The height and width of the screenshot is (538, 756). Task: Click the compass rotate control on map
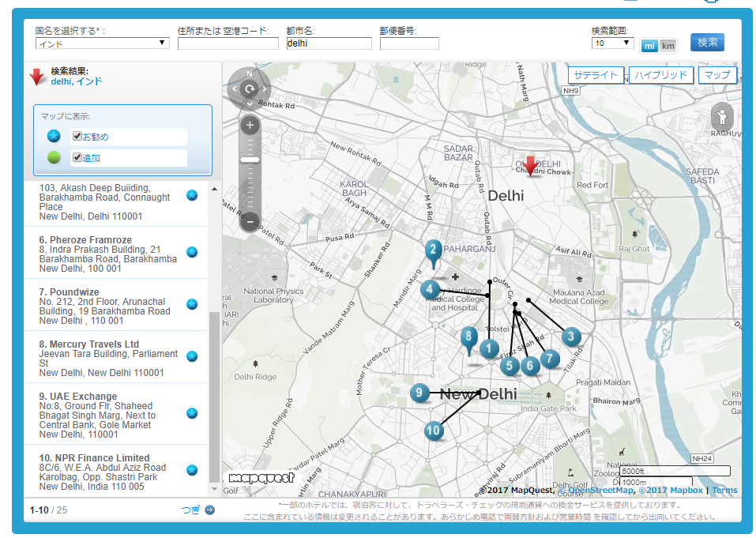click(250, 88)
